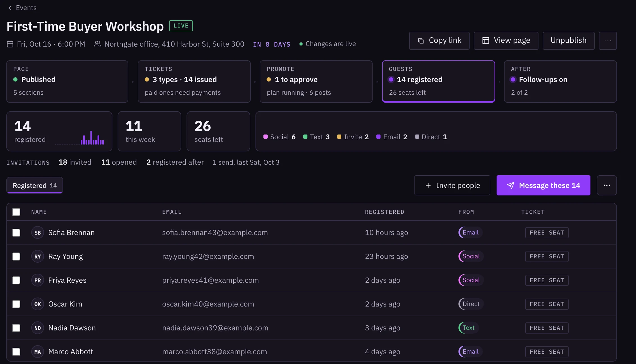Click the paper plane send icon

511,185
